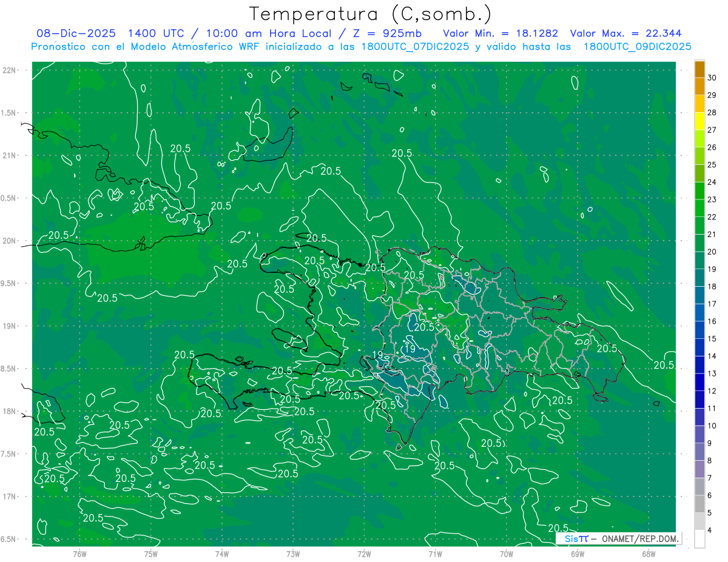Click 'Valor Min. = 18.1282' value
Screen dimensions: 728x562
pyautogui.click(x=500, y=33)
